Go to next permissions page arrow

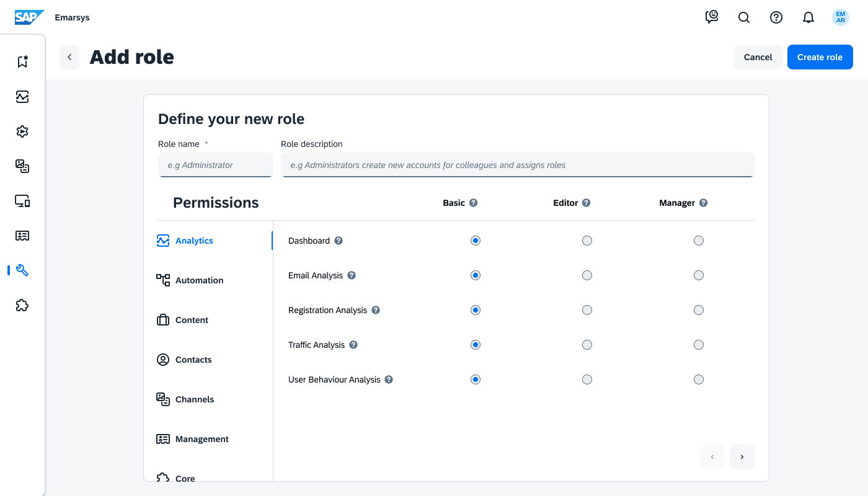pyautogui.click(x=742, y=457)
